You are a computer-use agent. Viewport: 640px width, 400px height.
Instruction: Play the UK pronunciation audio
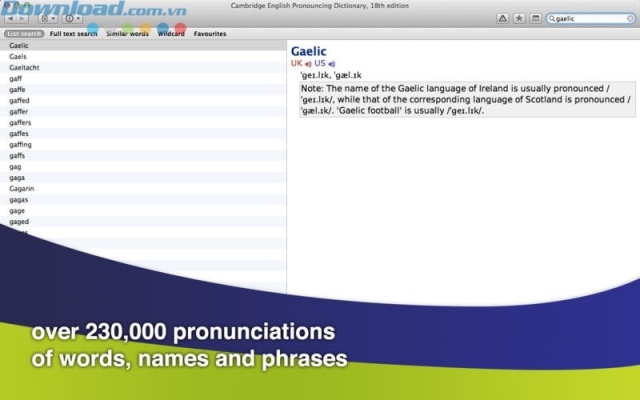309,63
